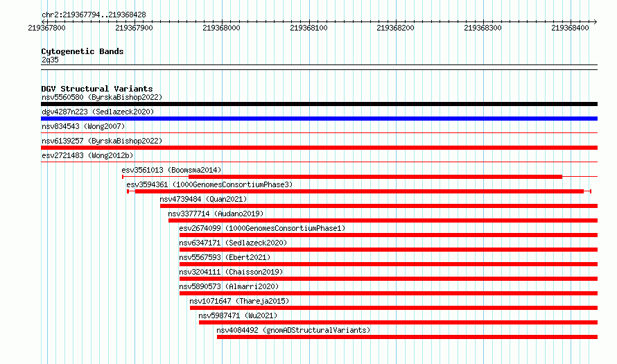This screenshot has width=617, height=364.
Task: Select the nsv5890573 red variant bar
Action: (x=388, y=293)
